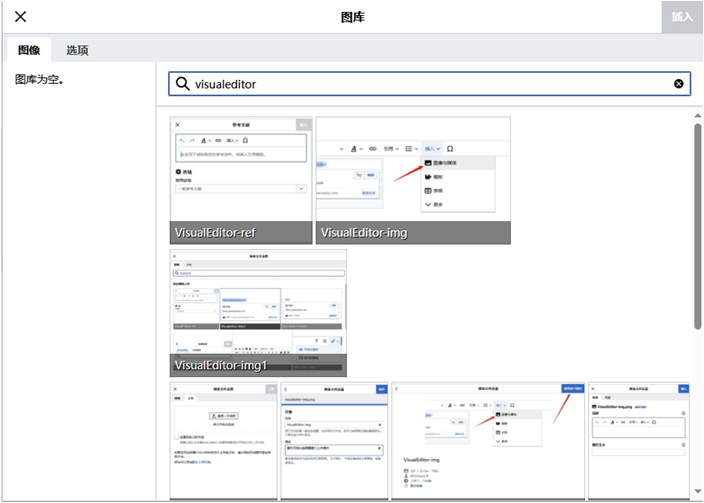Click the 图库为空。 text in left panel
Screen dimensions: 704x503
40,78
